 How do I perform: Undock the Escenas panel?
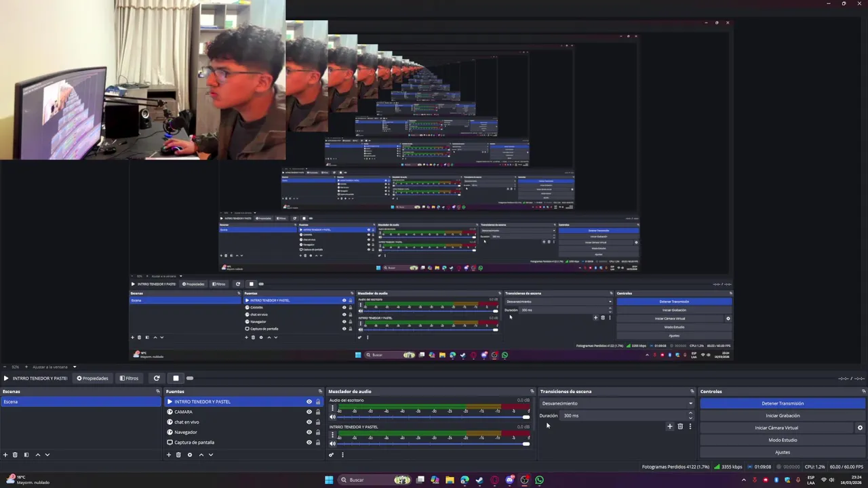coord(158,391)
